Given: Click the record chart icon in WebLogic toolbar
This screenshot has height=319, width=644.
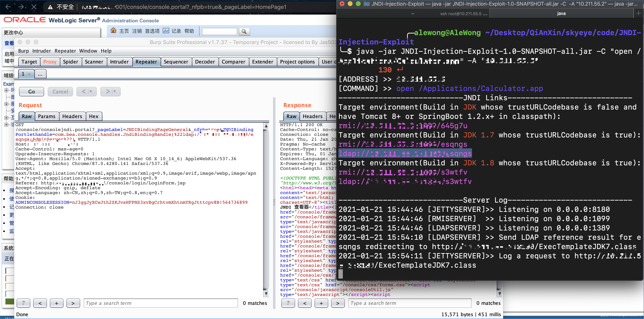Looking at the screenshot, I should [166, 31].
